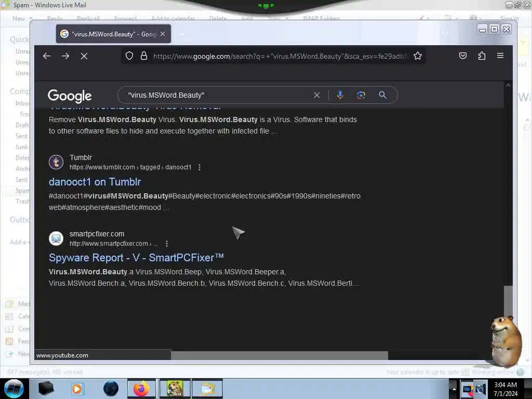This screenshot has width=532, height=399.
Task: Open more options for the Tumblr result
Action: pos(199,167)
